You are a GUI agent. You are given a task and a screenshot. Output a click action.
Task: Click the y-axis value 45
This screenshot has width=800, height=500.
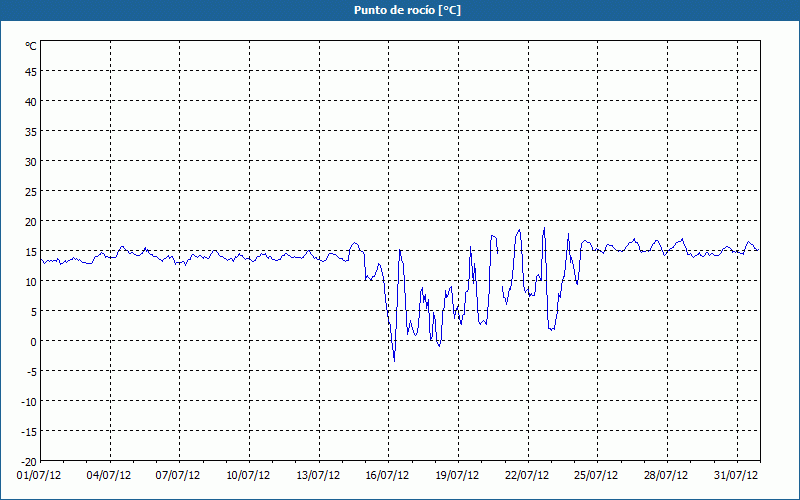tap(31, 72)
